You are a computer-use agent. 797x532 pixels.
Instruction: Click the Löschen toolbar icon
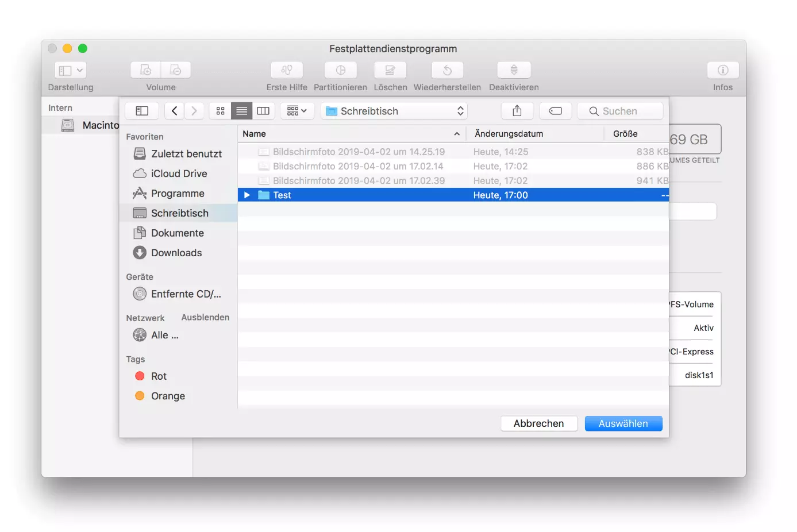(x=390, y=70)
